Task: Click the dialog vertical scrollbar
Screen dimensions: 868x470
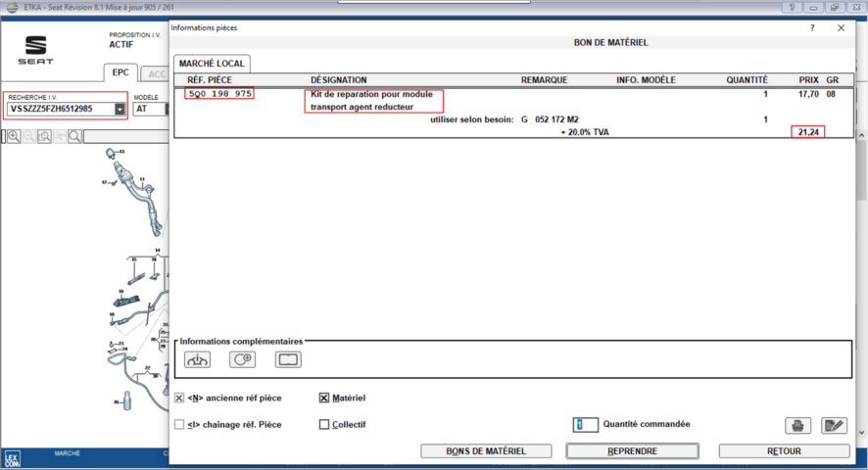Action: coord(861,283)
